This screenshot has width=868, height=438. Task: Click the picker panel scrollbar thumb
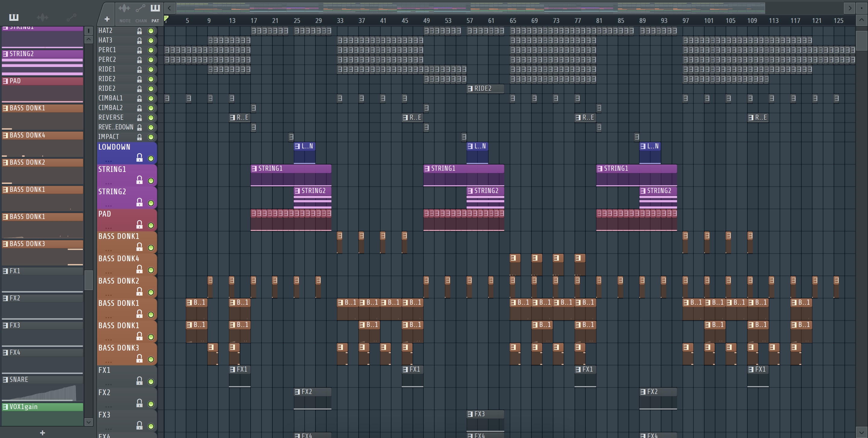point(89,280)
